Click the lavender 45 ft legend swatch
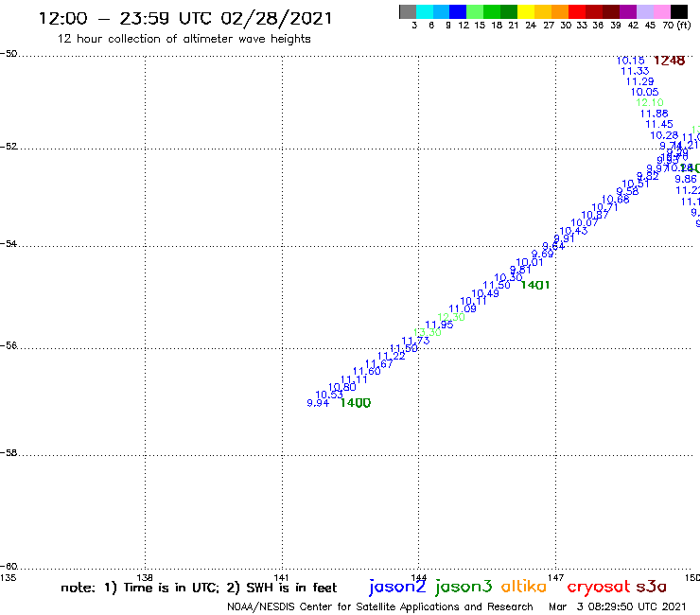Screen dimensions: 700x615 click(644, 11)
